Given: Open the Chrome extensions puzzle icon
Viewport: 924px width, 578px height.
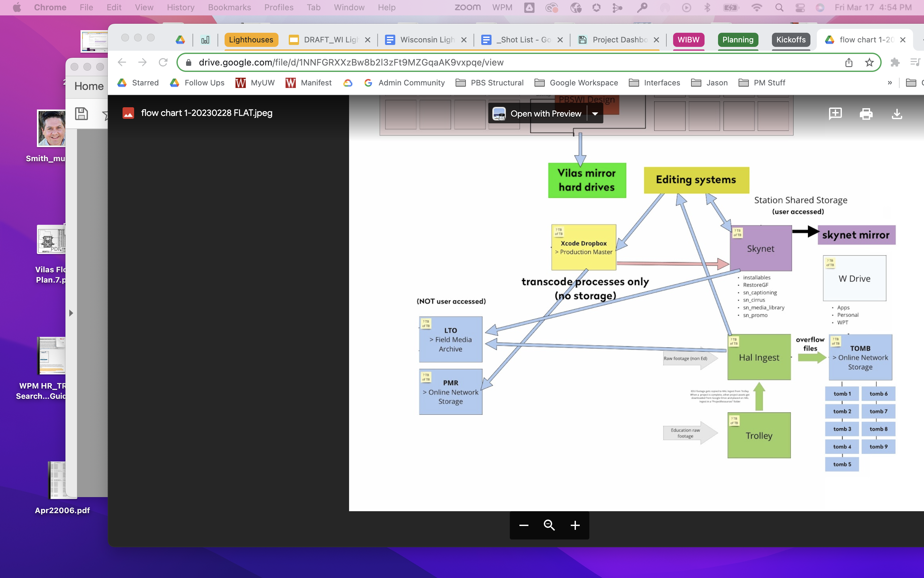Looking at the screenshot, I should tap(894, 62).
